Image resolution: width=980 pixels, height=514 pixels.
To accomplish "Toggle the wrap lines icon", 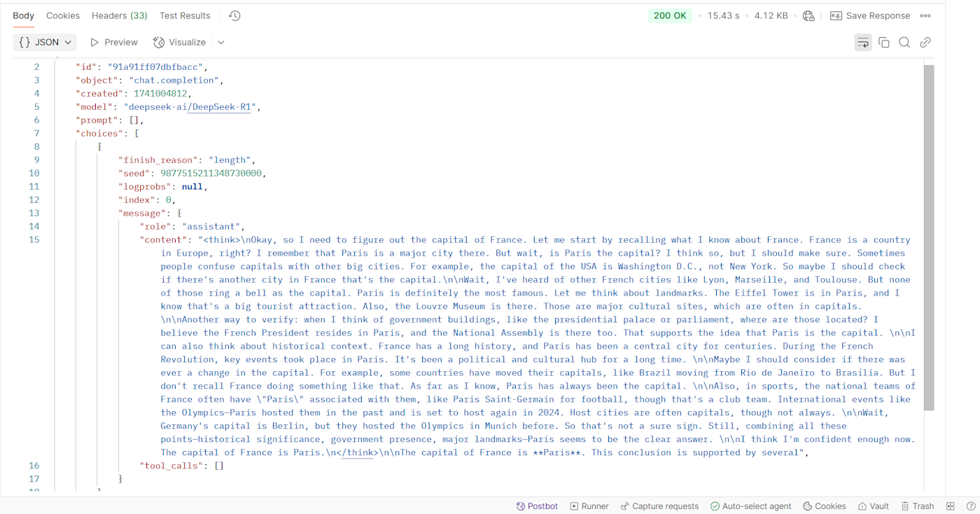I will [863, 42].
